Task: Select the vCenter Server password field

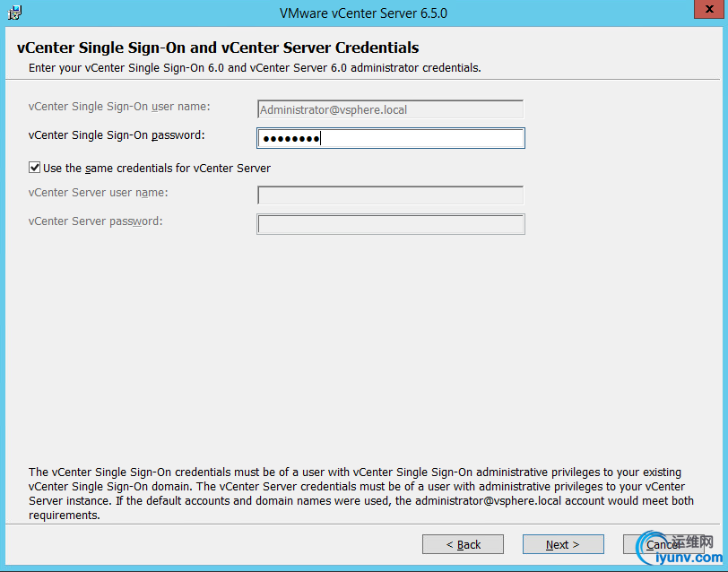Action: point(390,224)
